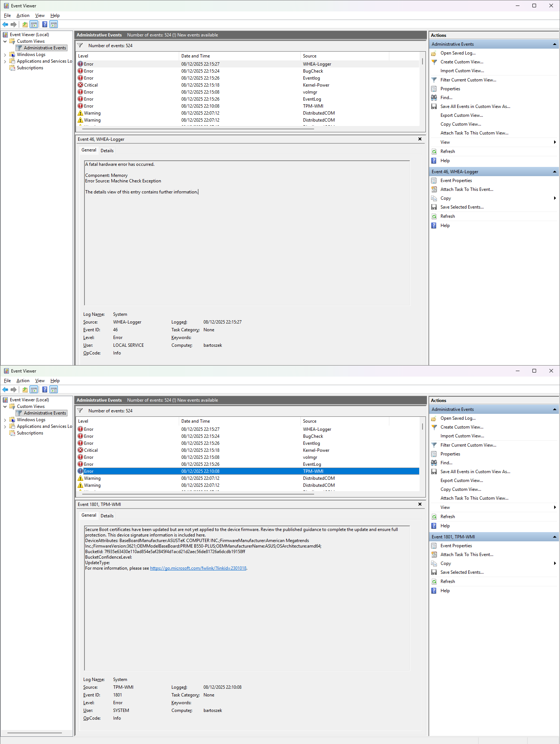Expand Windows Logs in lower window tree
This screenshot has height=744, width=560.
click(5, 420)
